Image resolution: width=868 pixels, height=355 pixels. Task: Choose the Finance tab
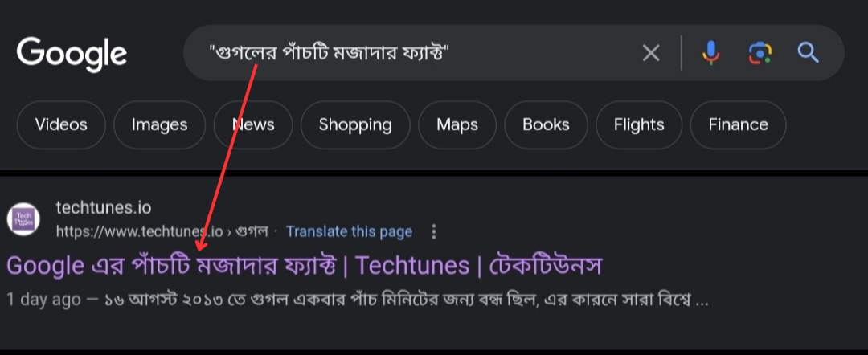(x=738, y=124)
